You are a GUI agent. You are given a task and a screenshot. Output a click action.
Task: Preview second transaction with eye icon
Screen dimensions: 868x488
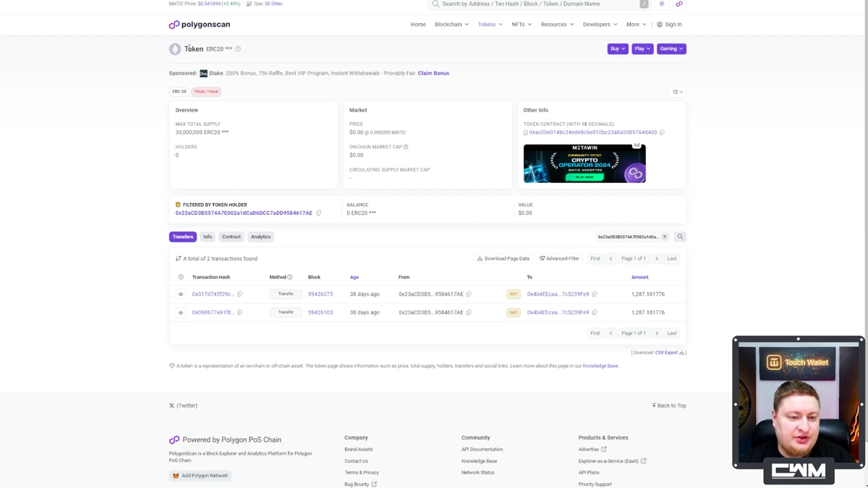pyautogui.click(x=181, y=312)
